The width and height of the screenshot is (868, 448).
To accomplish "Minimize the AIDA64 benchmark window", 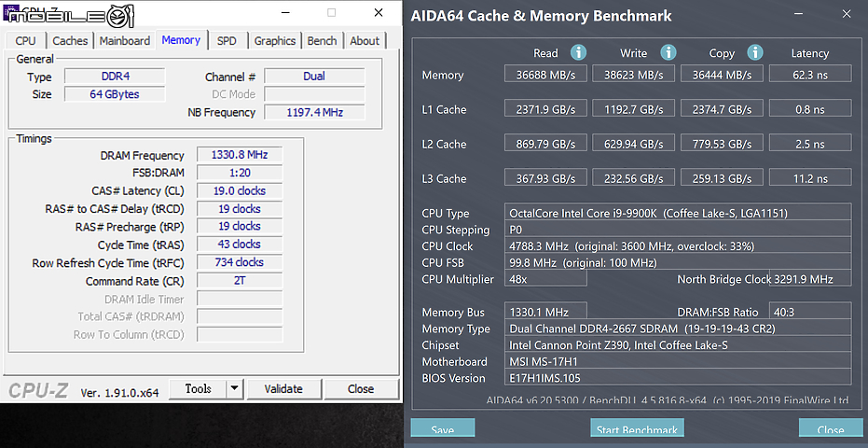I will 798,15.
